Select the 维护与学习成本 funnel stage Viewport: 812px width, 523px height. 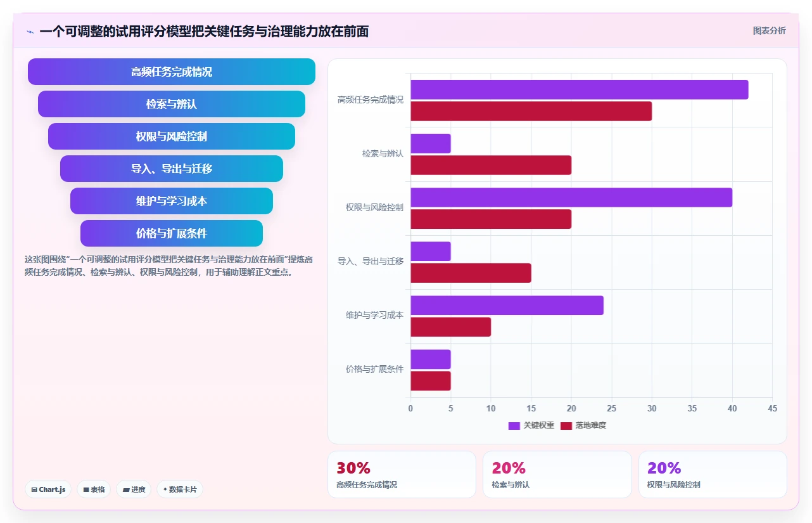pyautogui.click(x=172, y=201)
